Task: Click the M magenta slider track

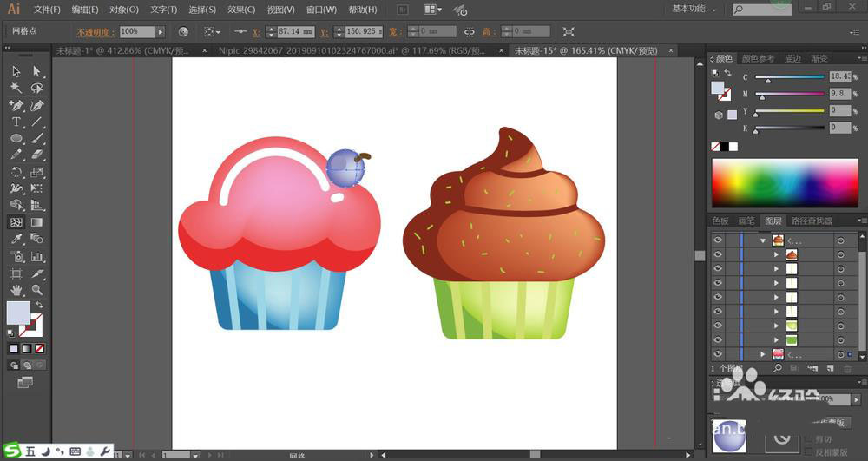Action: tap(790, 94)
